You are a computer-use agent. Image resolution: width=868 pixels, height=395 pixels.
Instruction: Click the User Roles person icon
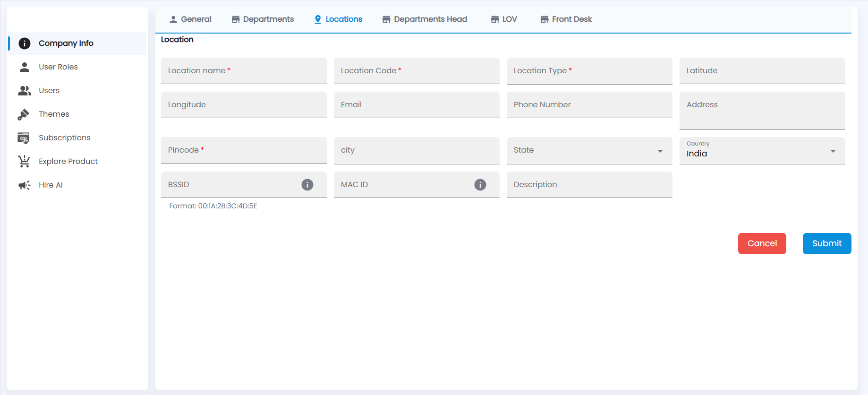coord(25,67)
